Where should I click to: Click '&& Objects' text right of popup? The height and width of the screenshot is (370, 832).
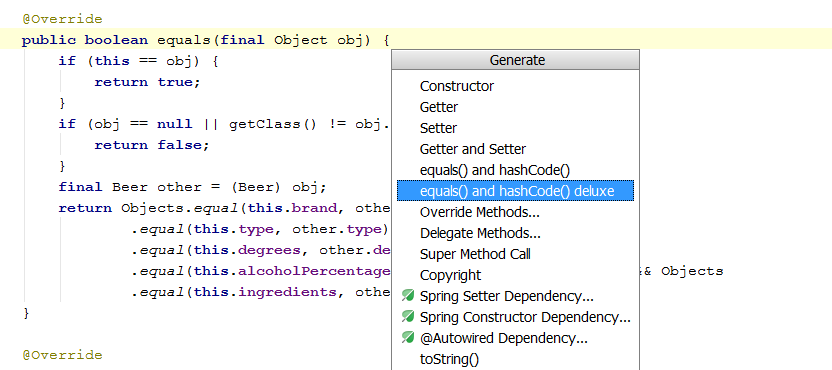[683, 271]
